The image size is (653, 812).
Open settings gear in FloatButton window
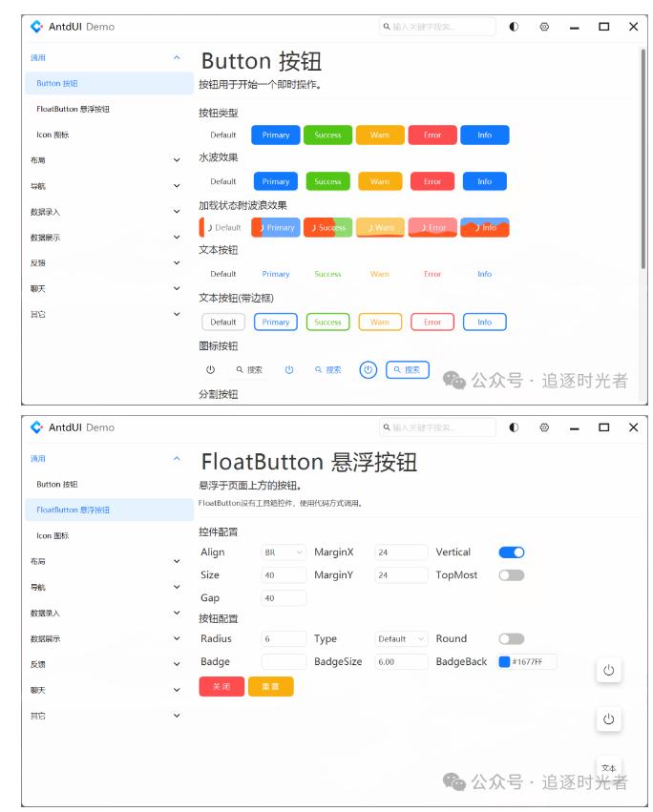[544, 427]
